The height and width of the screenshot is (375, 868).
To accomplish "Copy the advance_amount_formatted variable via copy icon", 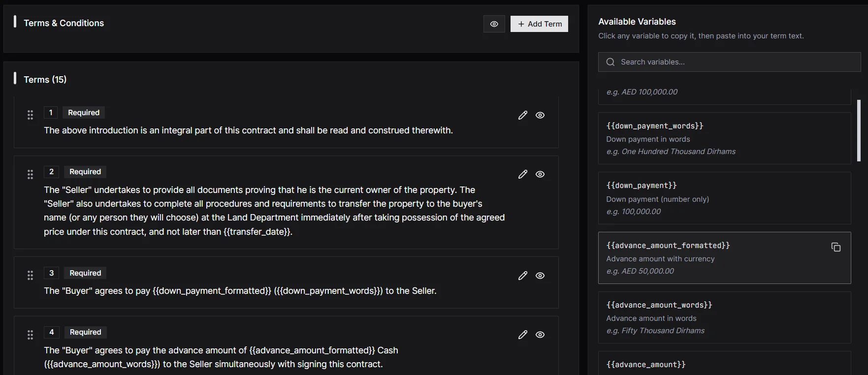I will coord(836,247).
